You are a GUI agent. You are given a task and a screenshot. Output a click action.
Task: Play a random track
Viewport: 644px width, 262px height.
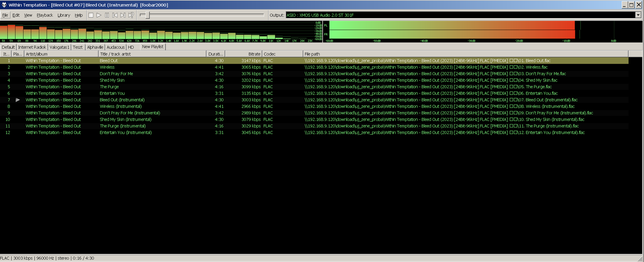click(131, 15)
